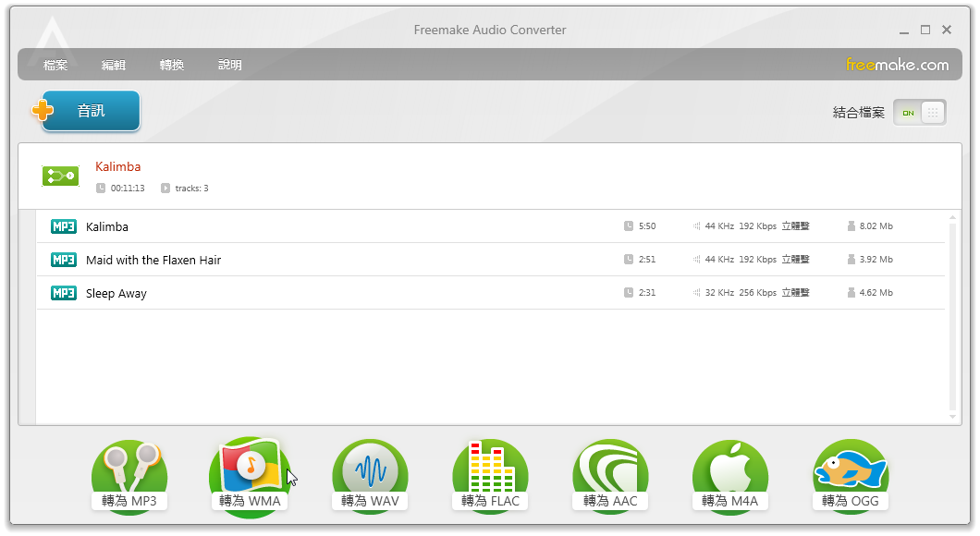Toggle the 結合檔案 ON switch off
The width and height of the screenshot is (980, 536).
point(907,112)
